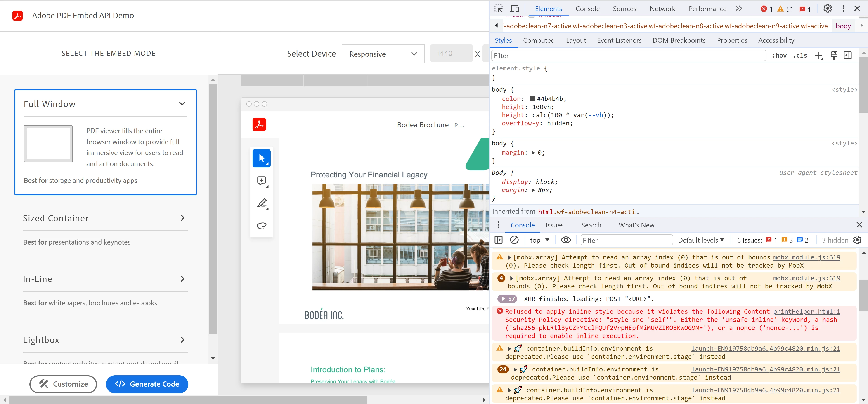Open the Responsive device dropdown
Screen dimensions: 868x404
383,54
